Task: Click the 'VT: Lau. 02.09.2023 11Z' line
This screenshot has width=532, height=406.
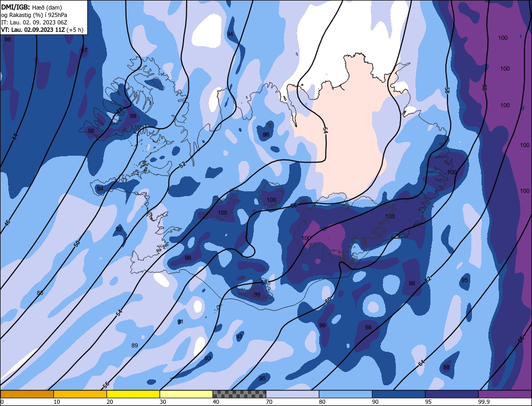Action: [x=33, y=30]
